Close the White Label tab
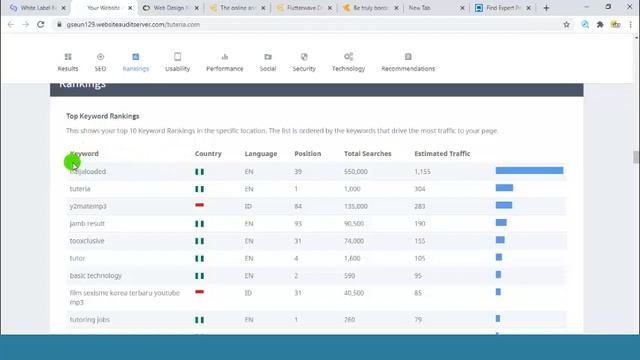The height and width of the screenshot is (360, 640). click(x=63, y=8)
